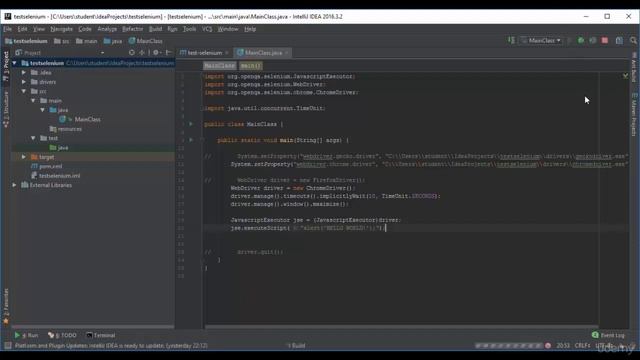Click the run gutter icon beside class MainClass
Viewport: 640px width, 360px height.
(x=191, y=124)
